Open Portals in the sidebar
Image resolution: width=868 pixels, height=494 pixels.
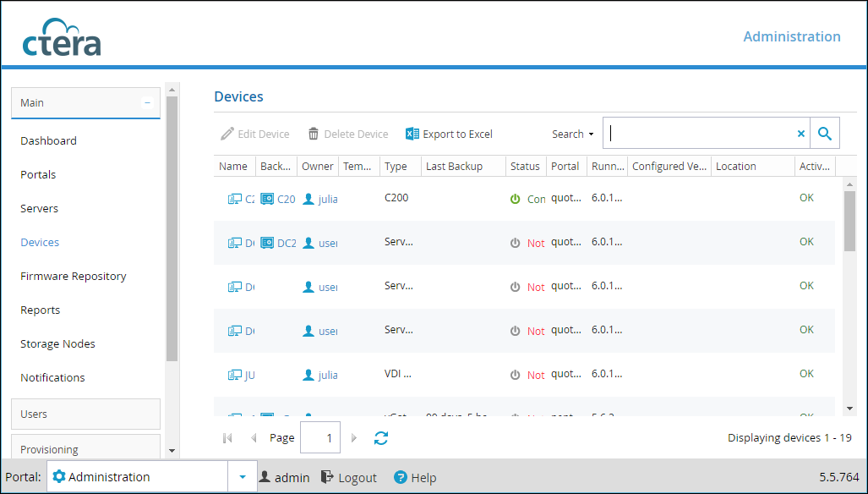pos(38,174)
